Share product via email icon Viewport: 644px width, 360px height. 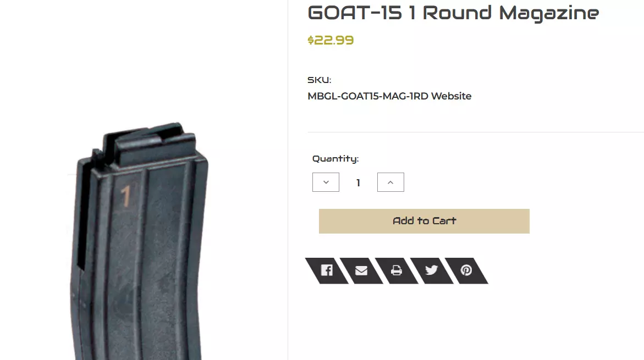[x=361, y=270]
